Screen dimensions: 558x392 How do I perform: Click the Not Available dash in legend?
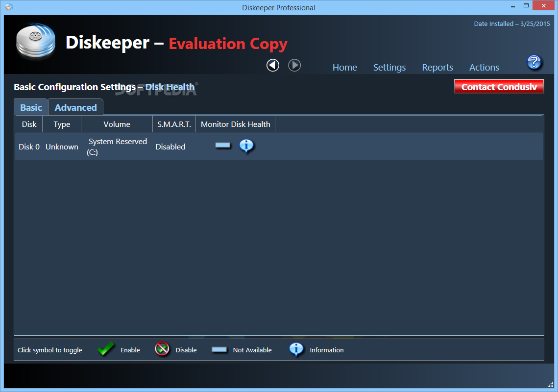pyautogui.click(x=219, y=350)
